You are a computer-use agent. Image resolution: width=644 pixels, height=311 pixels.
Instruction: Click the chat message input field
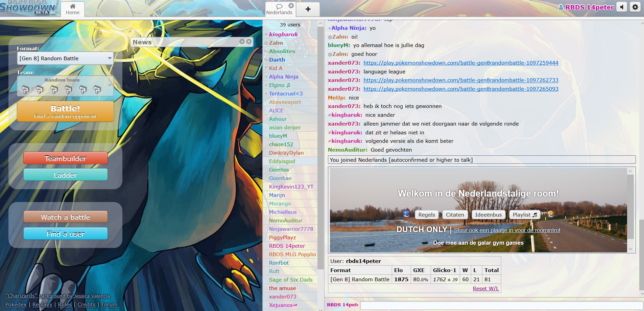point(502,305)
